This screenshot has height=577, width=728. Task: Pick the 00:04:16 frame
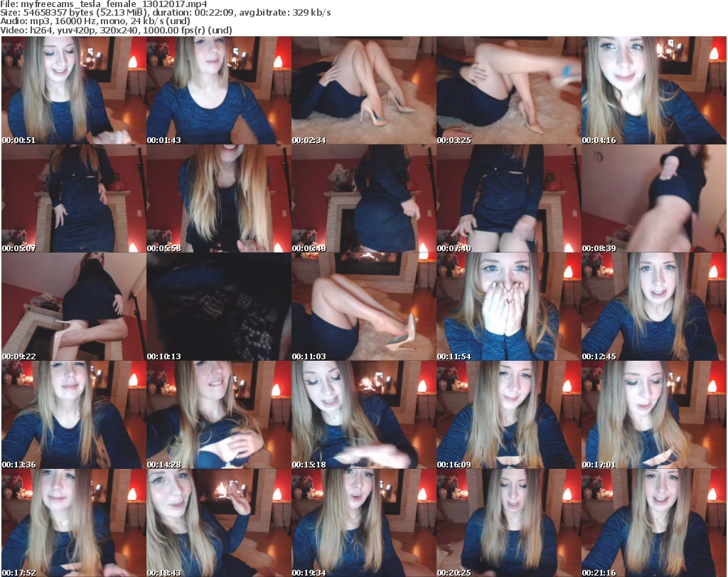(654, 90)
